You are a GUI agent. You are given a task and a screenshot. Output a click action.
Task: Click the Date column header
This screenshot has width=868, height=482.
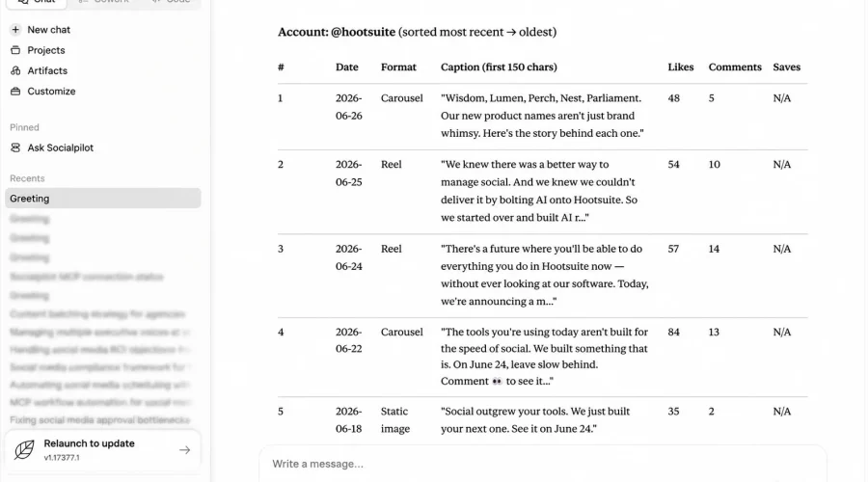346,67
